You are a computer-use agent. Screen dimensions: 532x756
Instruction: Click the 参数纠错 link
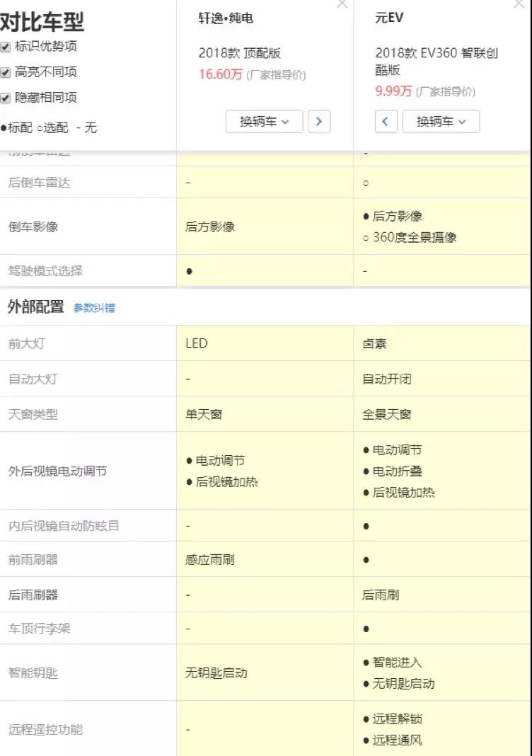coord(94,308)
